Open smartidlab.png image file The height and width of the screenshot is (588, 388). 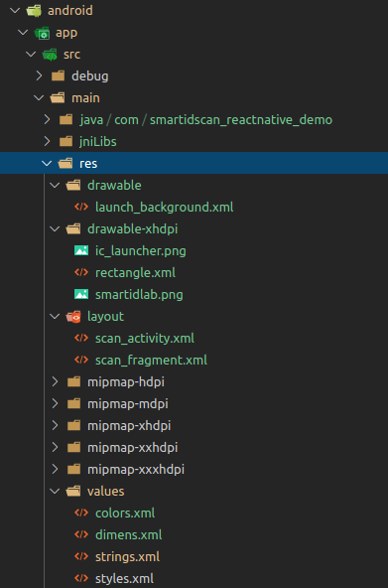(x=139, y=295)
